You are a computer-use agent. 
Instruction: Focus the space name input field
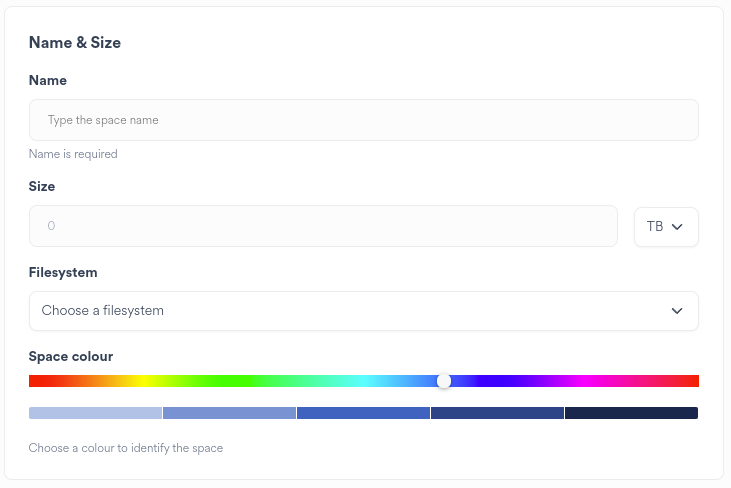(363, 120)
